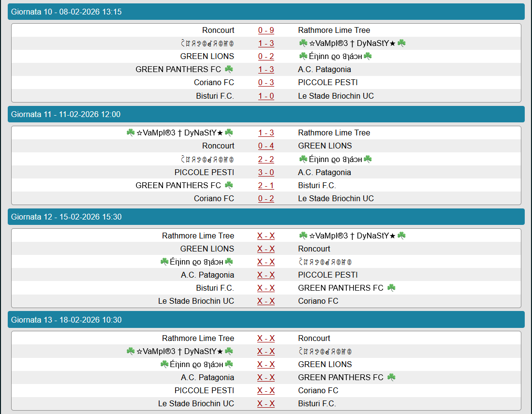Select Le Stade Briochin UC in Giornata 10
This screenshot has width=532, height=414.
pos(336,96)
